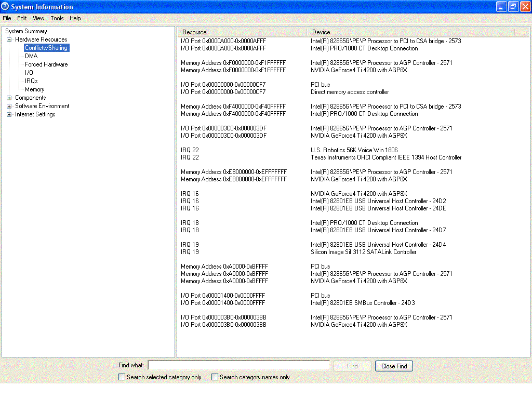Select the I/O tree item

(29, 73)
